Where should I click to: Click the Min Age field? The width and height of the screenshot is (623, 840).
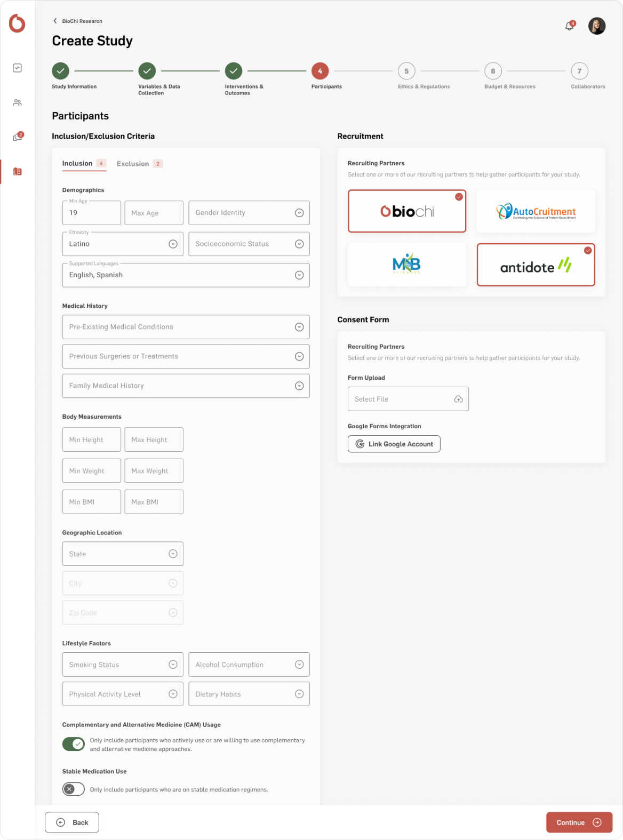(92, 213)
